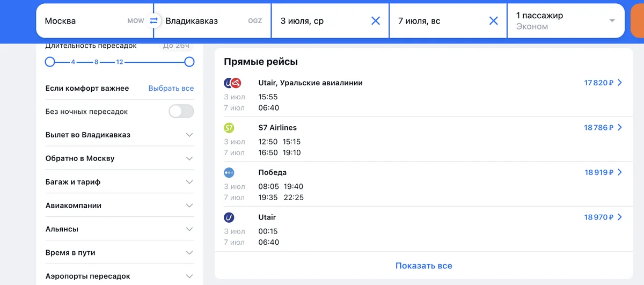
Task: Clear the 3 июля departure date
Action: (376, 21)
